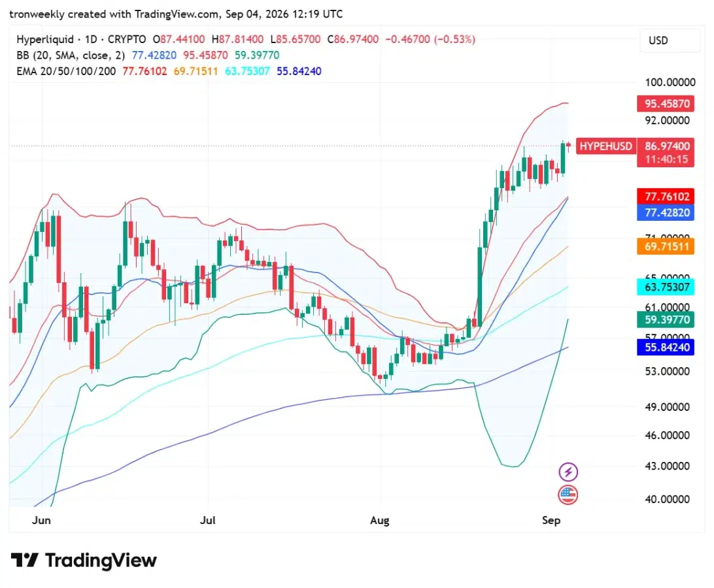Click the US flag economic event icon
Viewport: 714px width, 588px height.
pyautogui.click(x=568, y=495)
